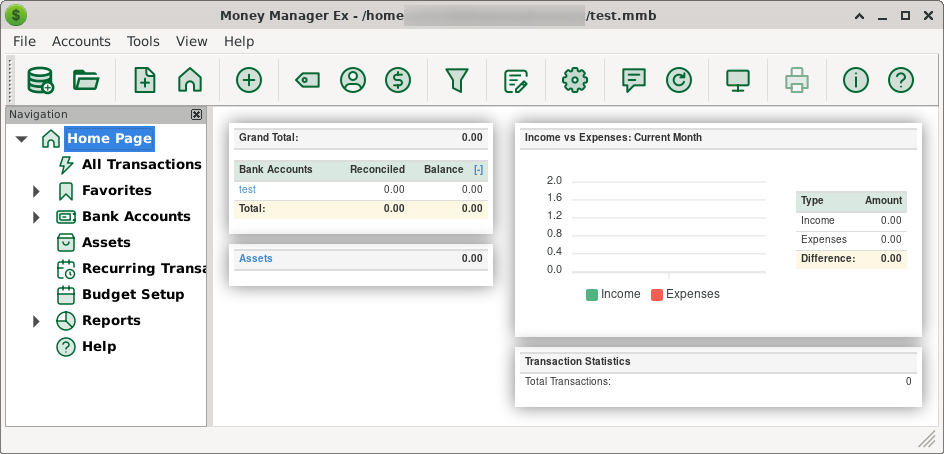Open a database with the folder icon
This screenshot has height=454, width=944.
point(86,79)
